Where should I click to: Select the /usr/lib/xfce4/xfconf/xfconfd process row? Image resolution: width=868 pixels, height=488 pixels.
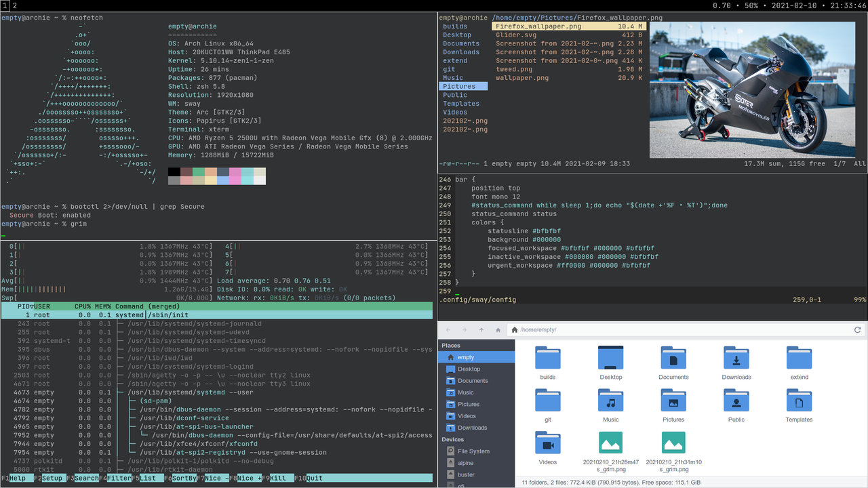pos(216,444)
